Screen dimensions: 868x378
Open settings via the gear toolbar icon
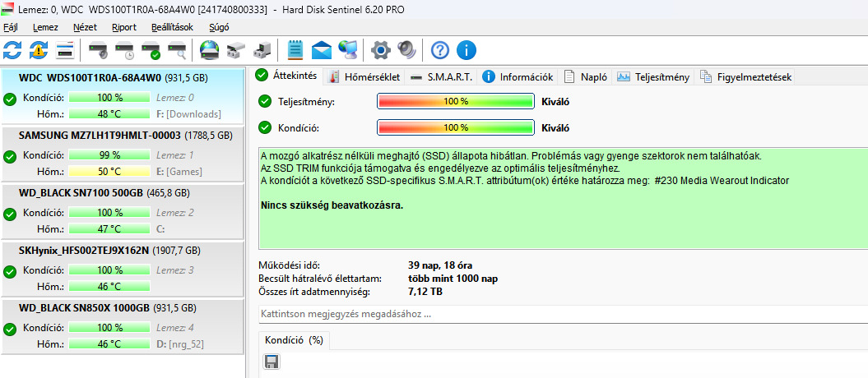381,50
